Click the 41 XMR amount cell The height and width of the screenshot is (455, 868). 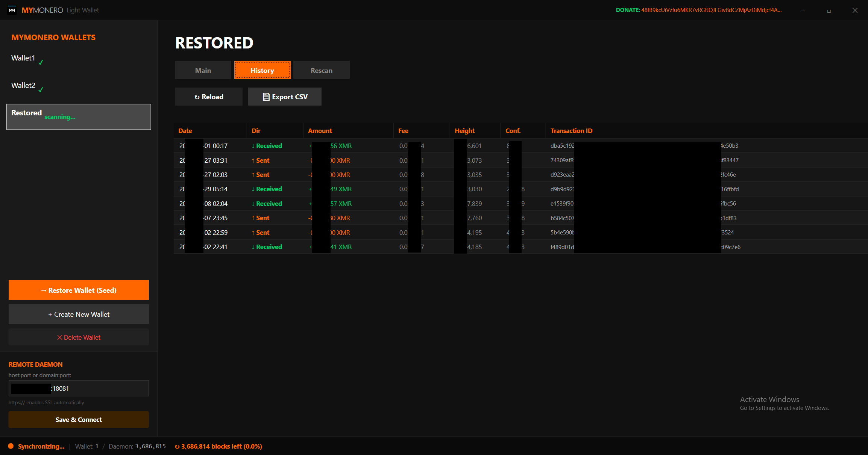pyautogui.click(x=330, y=247)
